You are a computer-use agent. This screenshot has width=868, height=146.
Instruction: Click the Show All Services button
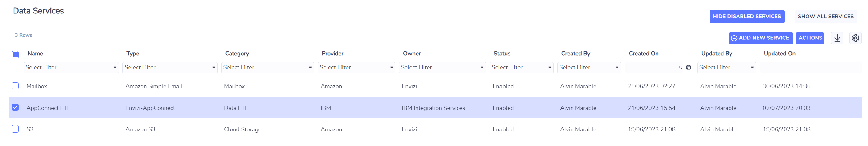pyautogui.click(x=826, y=17)
